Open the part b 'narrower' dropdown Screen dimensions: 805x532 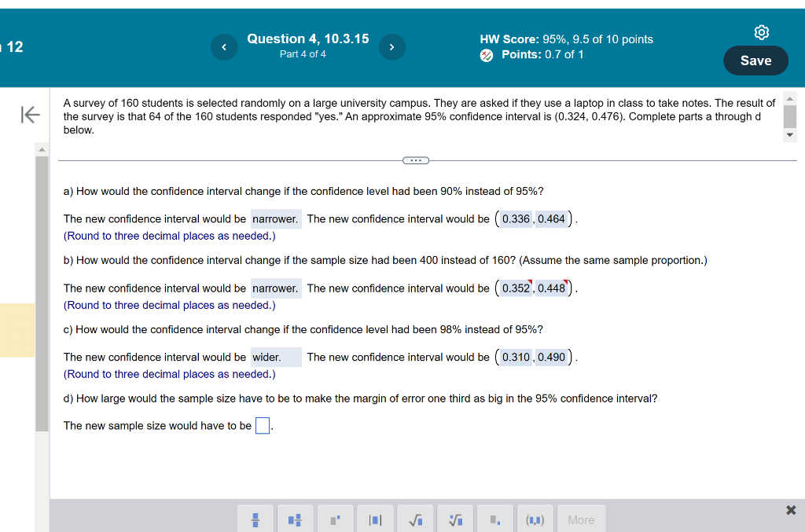point(276,288)
